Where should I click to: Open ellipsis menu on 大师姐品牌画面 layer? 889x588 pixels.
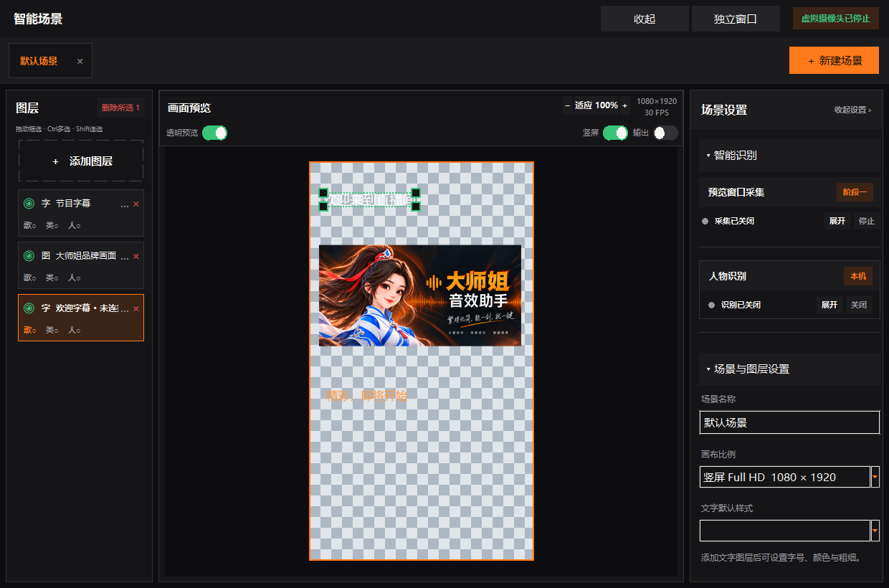tap(125, 257)
